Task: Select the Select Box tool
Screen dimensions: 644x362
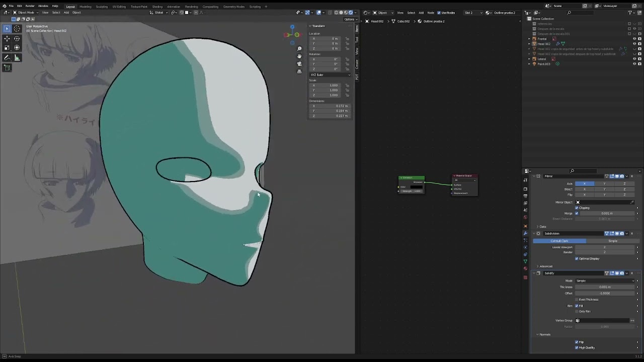Action: [7, 29]
